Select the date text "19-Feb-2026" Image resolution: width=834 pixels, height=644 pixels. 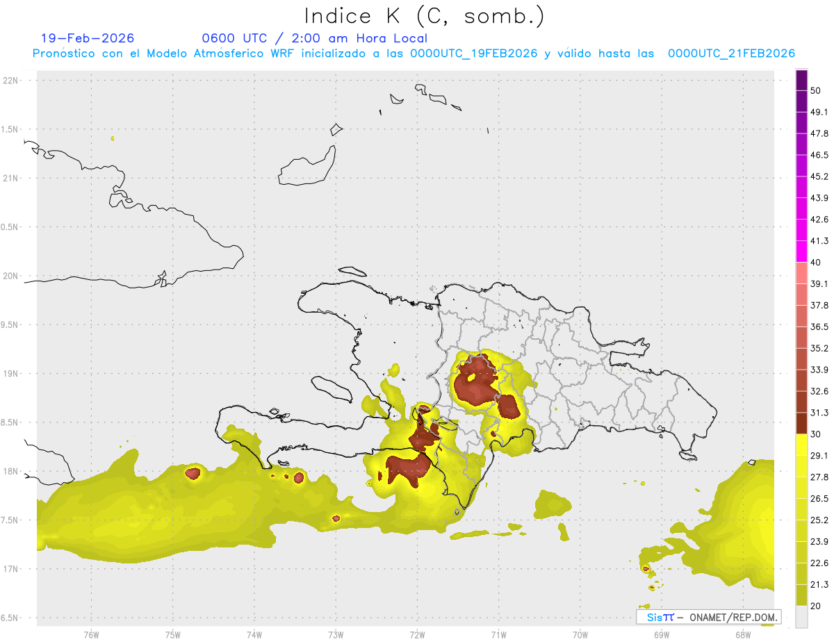[x=88, y=38]
